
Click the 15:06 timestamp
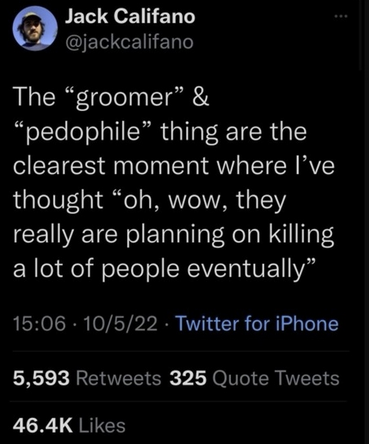click(39, 324)
